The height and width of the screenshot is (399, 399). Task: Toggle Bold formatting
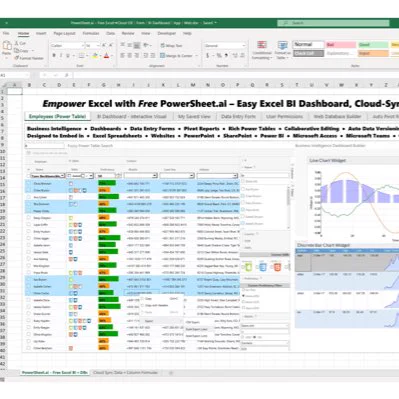click(x=54, y=55)
